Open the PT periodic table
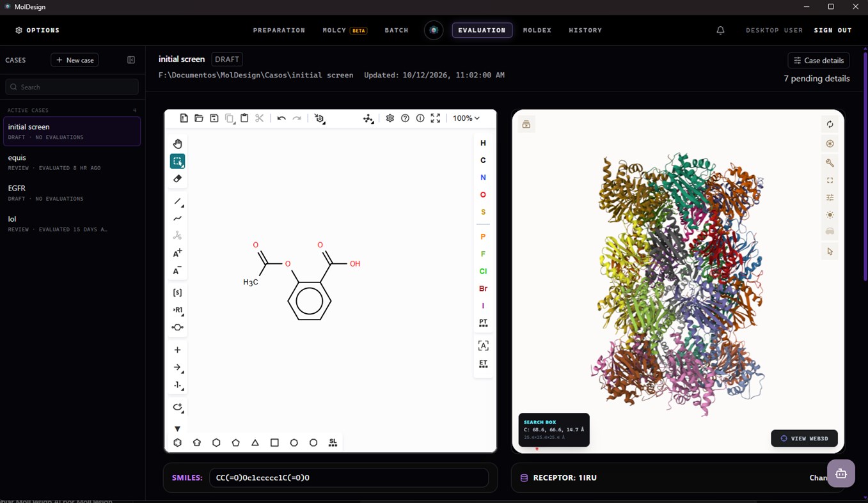868x503 pixels. (484, 323)
